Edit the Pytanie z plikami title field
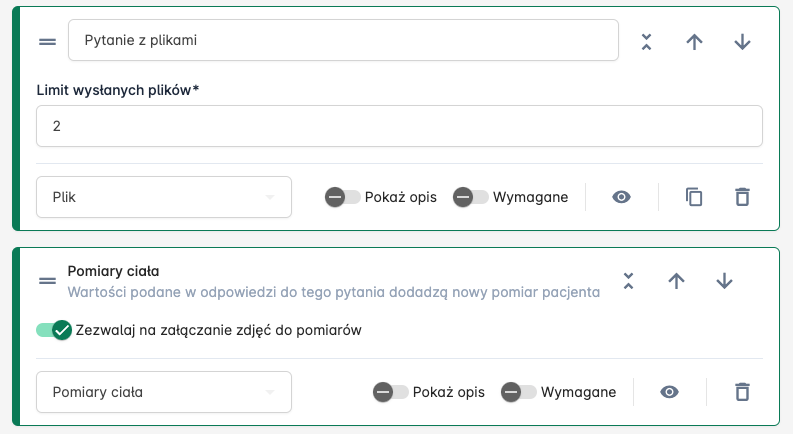The height and width of the screenshot is (434, 793). 343,41
